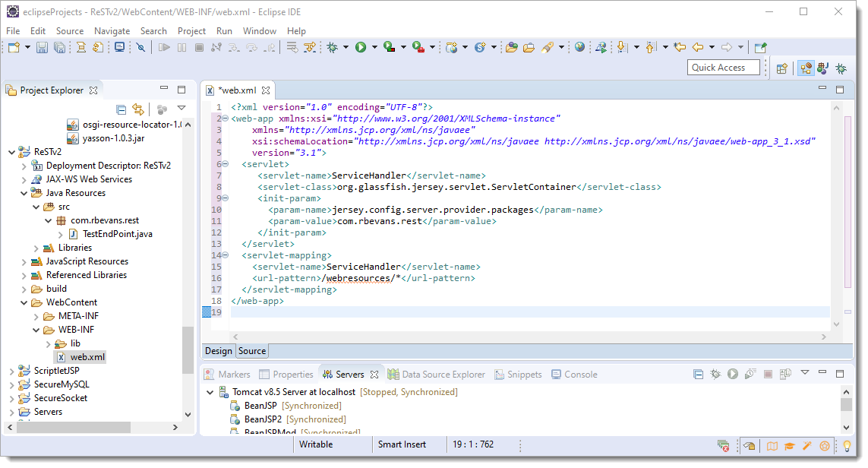Viewport: 868px width, 468px height.
Task: Minimize the Project Explorer view
Action: tap(164, 88)
